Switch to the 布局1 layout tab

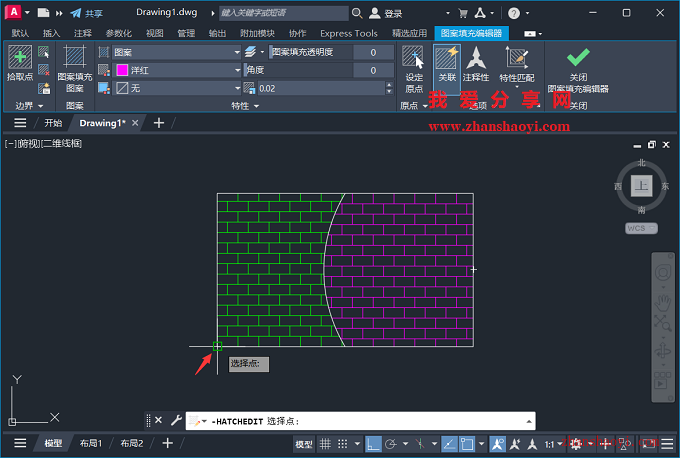(x=91, y=443)
